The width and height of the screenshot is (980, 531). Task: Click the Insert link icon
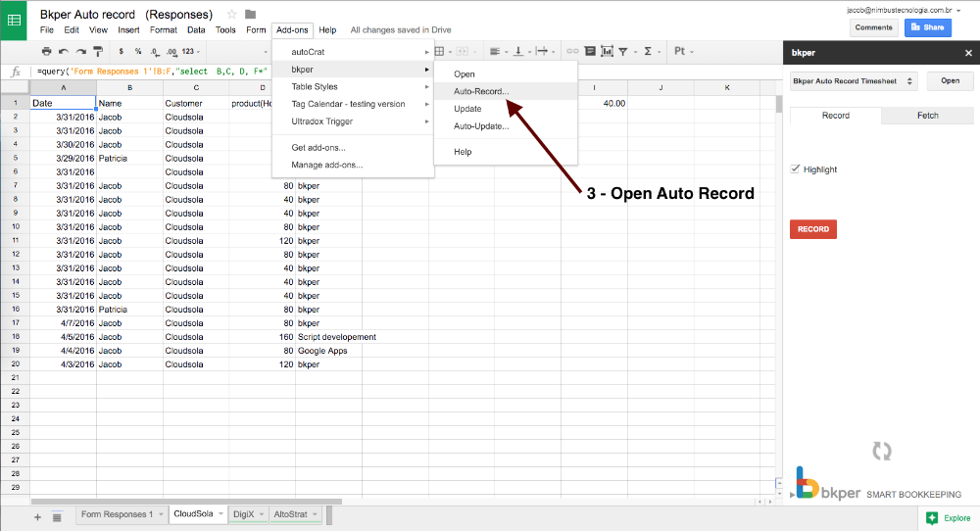572,51
